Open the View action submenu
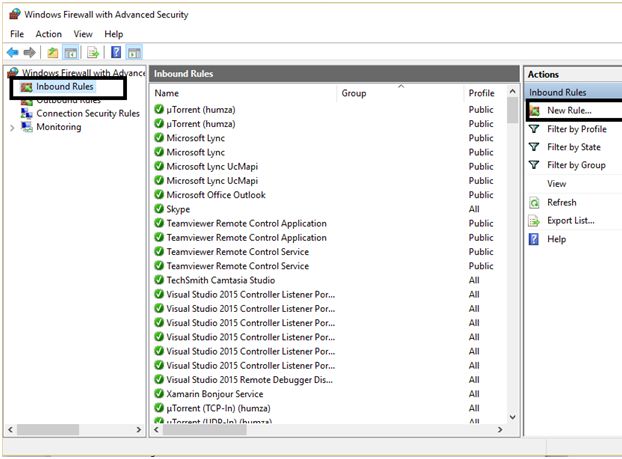Image resolution: width=622 pixels, height=459 pixels. pyautogui.click(x=557, y=184)
